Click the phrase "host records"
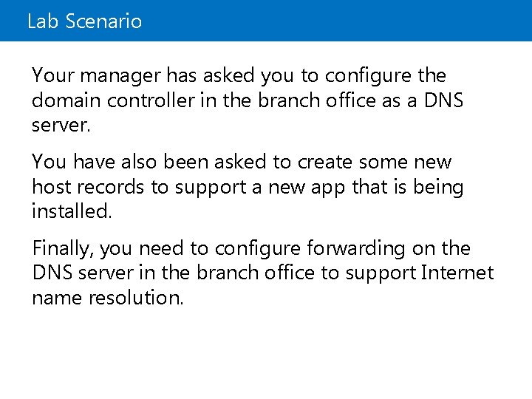 point(89,187)
